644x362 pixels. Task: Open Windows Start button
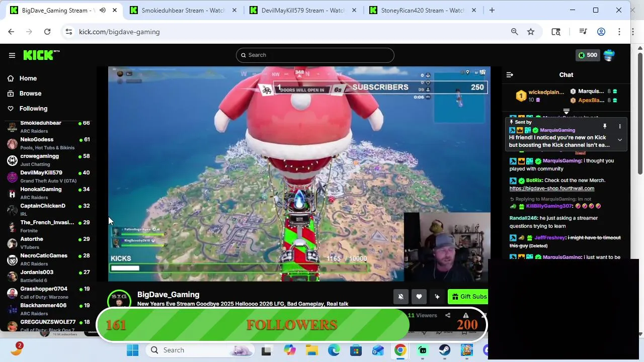pos(132,350)
